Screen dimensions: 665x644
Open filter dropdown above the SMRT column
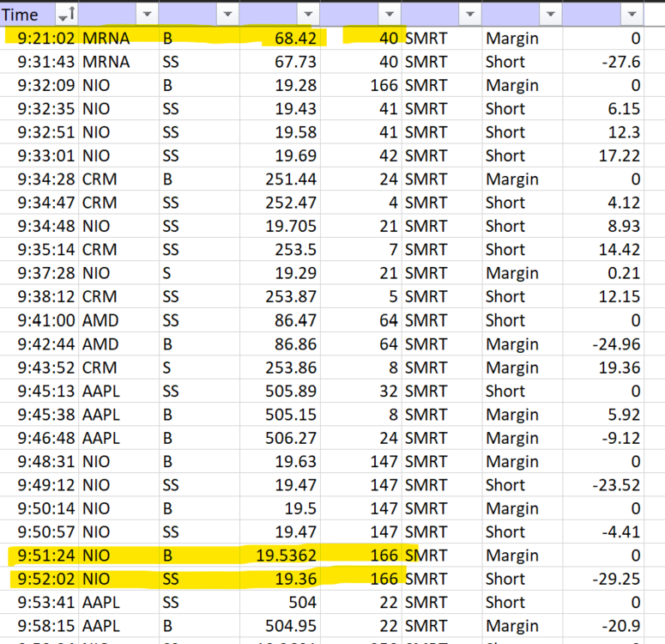(470, 15)
